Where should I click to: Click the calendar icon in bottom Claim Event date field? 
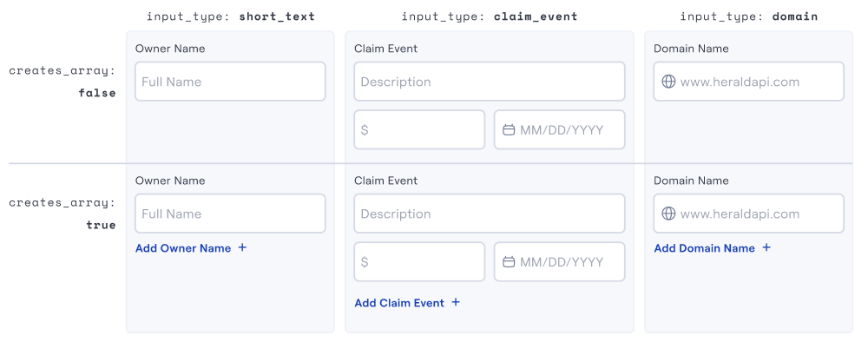pos(509,262)
